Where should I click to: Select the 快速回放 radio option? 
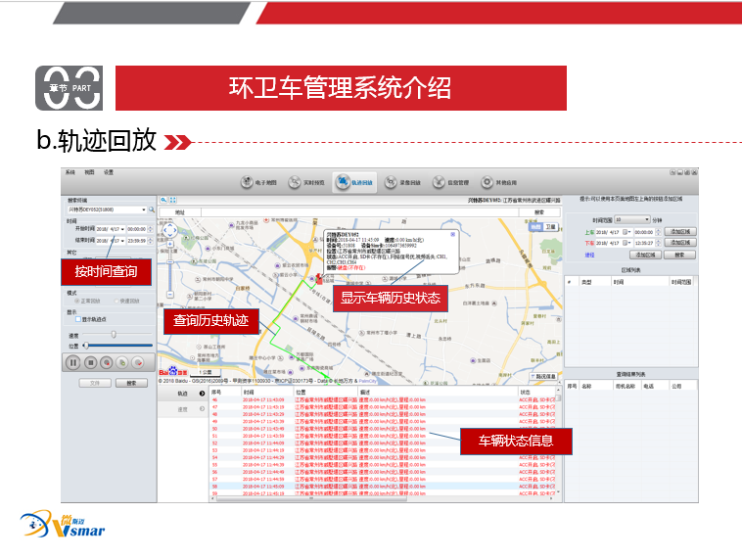pyautogui.click(x=116, y=301)
